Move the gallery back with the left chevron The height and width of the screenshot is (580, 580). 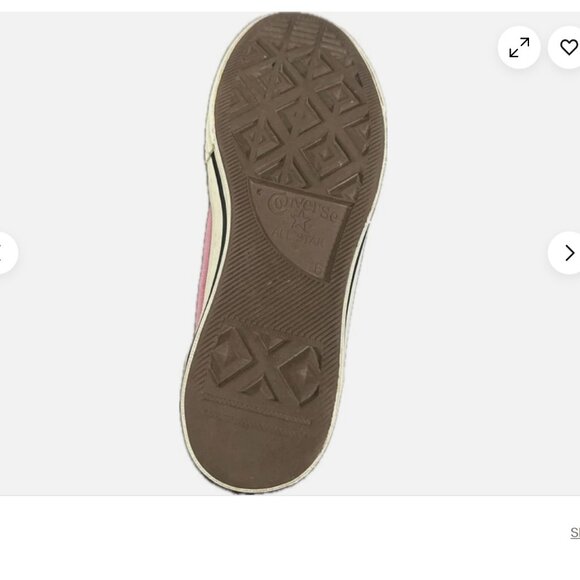click(7, 253)
